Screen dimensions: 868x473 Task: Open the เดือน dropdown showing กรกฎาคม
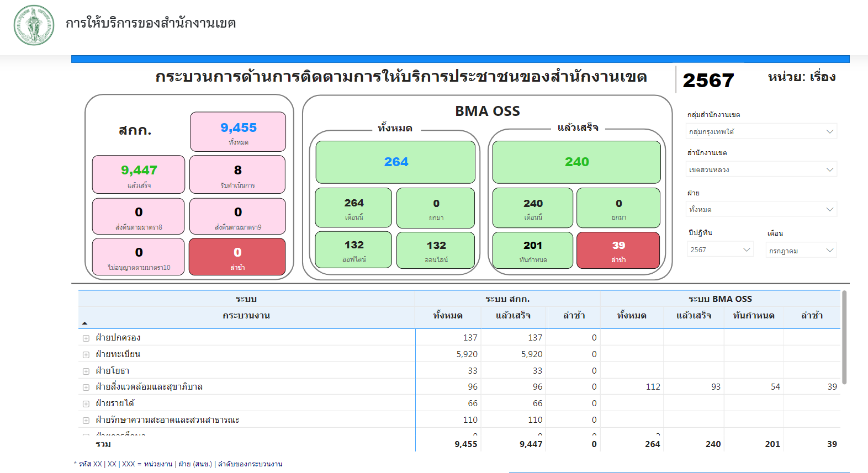[801, 251]
